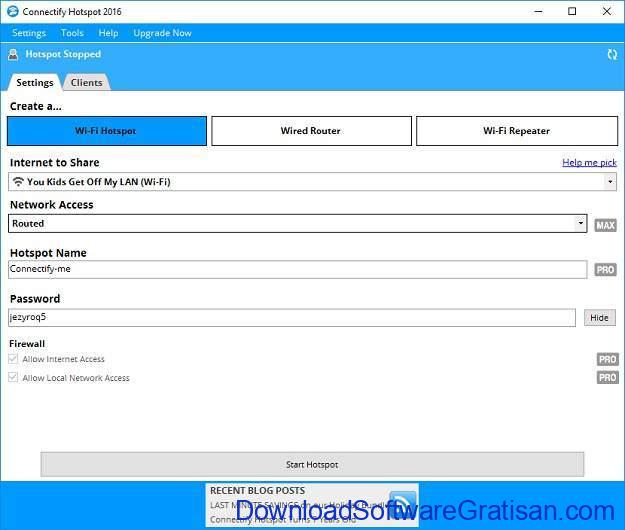Click the MAX badge next to Network Access

tap(605, 225)
